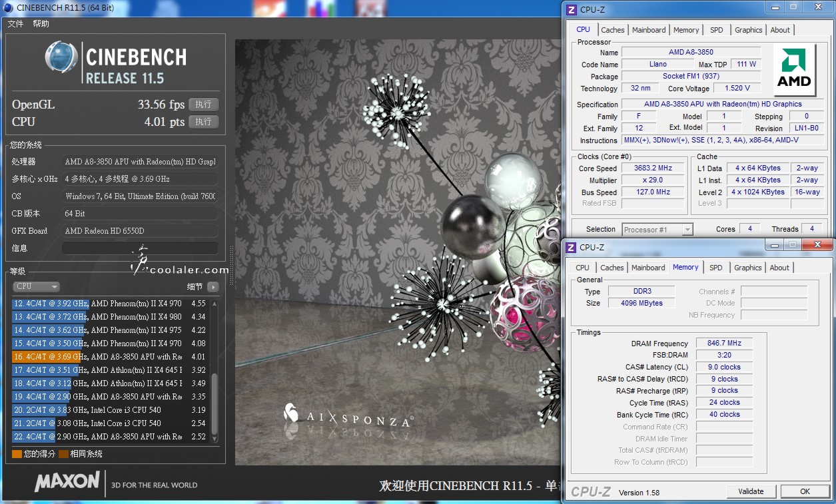Switch to SPD tab in upper CPU-Z

coord(717,30)
